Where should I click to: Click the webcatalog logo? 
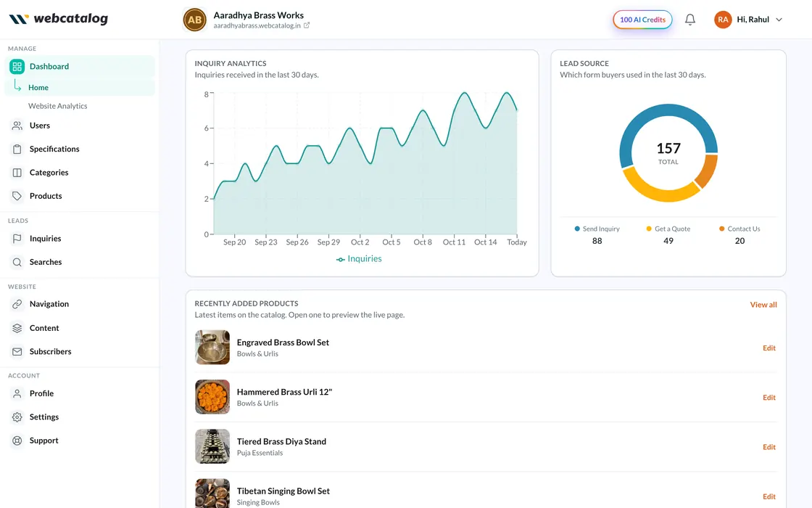click(59, 19)
